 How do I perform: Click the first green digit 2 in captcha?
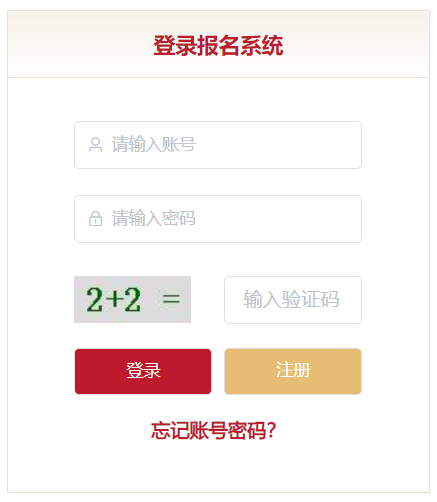95,300
